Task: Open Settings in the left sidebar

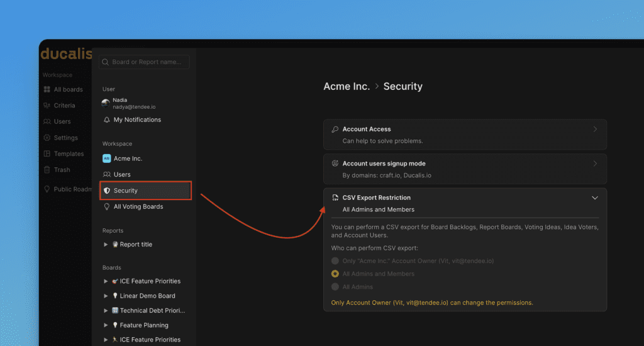Action: (65, 138)
